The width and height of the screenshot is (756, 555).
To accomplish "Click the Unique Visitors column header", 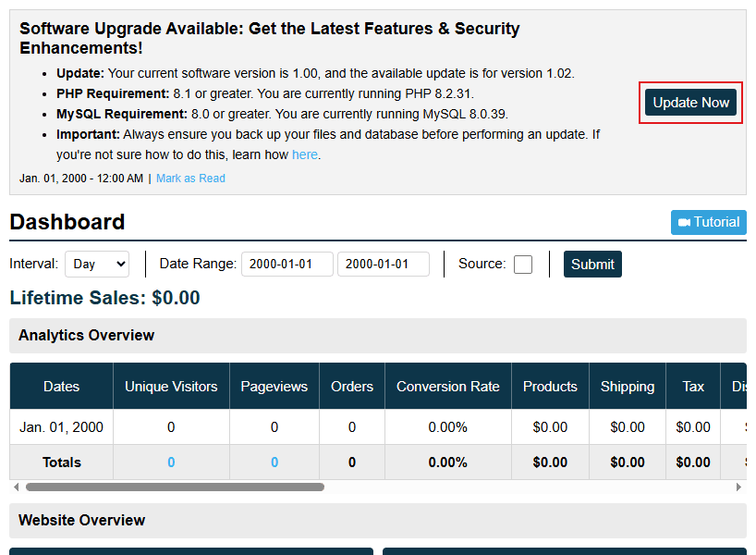I will [x=171, y=386].
